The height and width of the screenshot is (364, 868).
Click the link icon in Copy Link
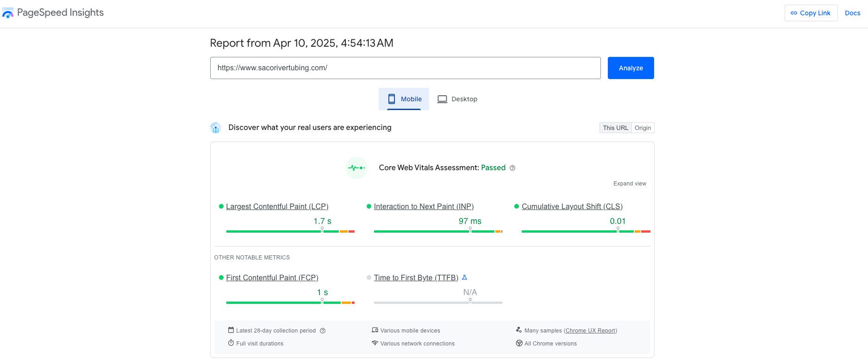[794, 13]
